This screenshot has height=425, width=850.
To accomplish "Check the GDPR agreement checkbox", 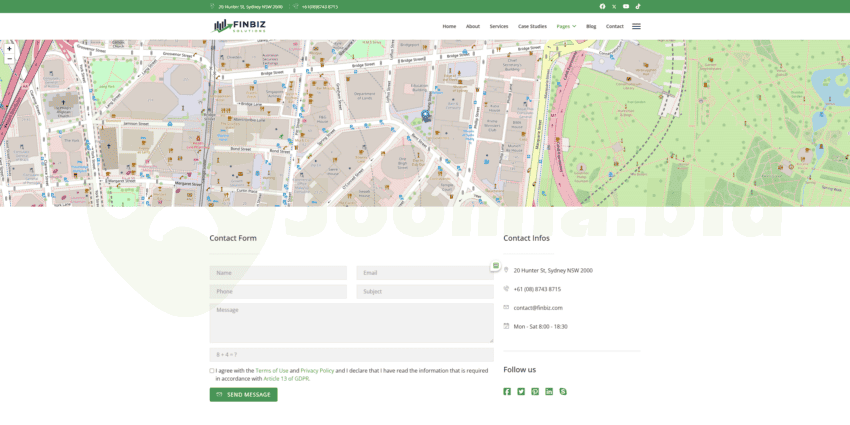I will (212, 371).
